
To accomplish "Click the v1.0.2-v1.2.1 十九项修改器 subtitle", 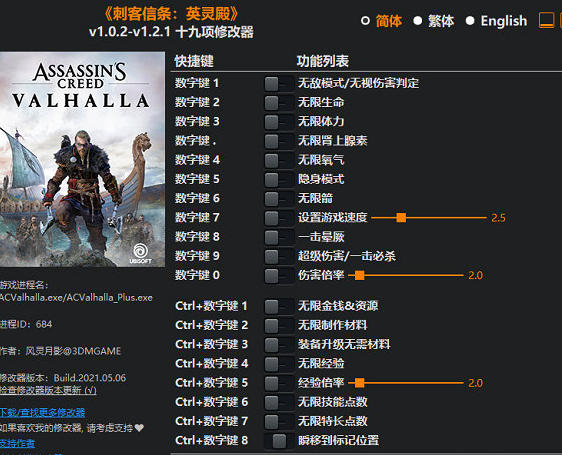I will click(171, 32).
